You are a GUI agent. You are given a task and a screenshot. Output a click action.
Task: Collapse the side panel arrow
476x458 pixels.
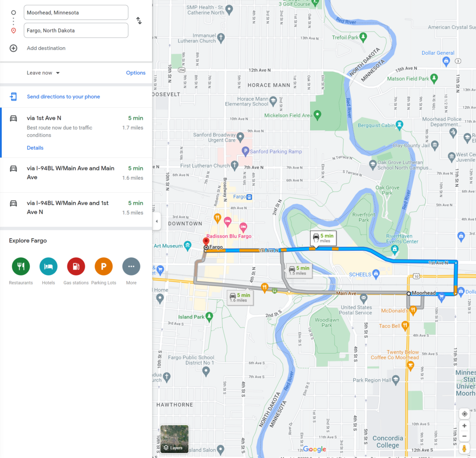coord(157,221)
